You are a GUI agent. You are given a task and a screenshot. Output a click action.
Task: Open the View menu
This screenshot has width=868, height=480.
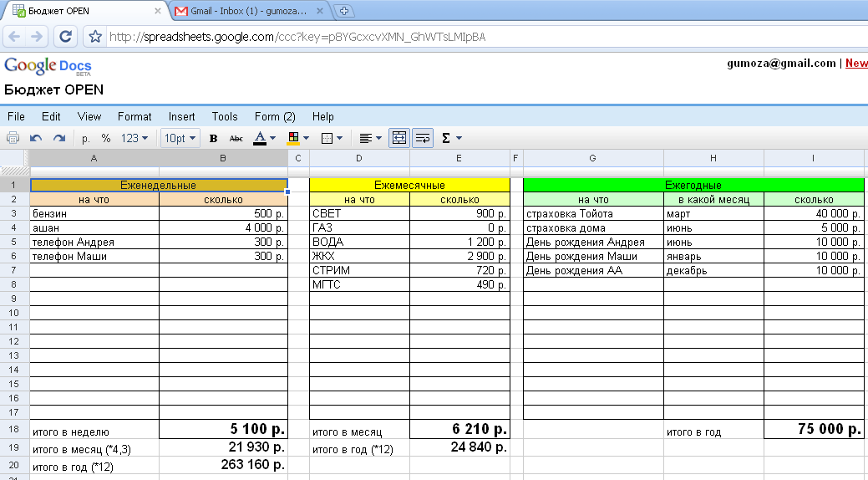tap(89, 116)
